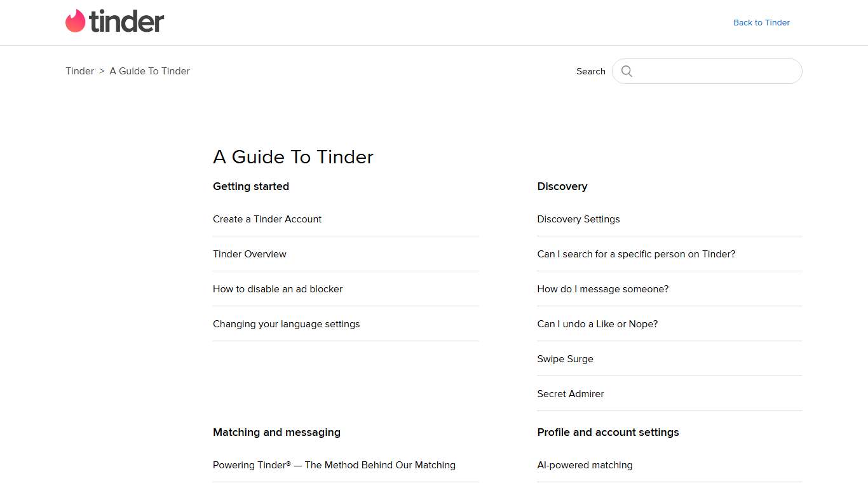
Task: Open Can I search for a specific person
Action: click(636, 254)
